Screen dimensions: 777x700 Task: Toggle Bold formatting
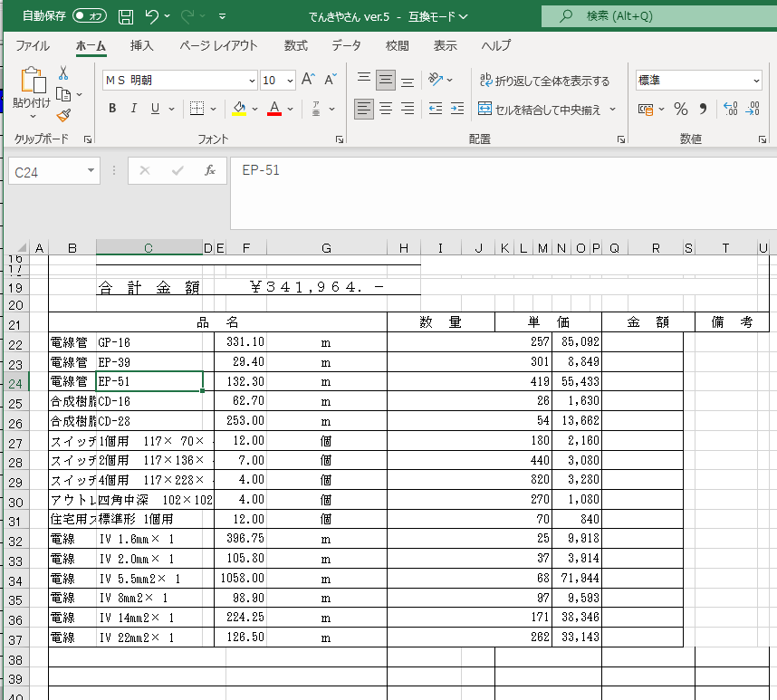[112, 109]
